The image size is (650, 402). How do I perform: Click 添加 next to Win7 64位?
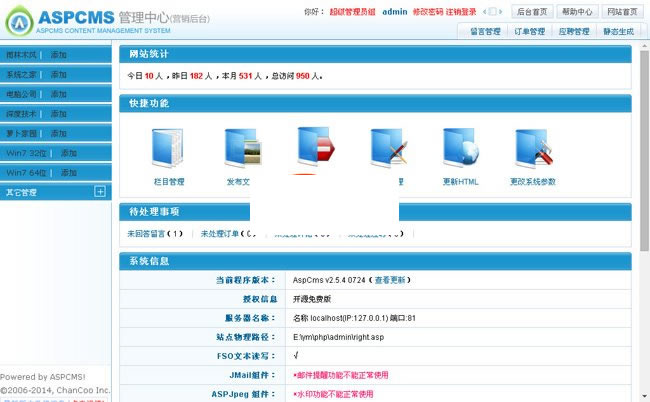tap(69, 172)
